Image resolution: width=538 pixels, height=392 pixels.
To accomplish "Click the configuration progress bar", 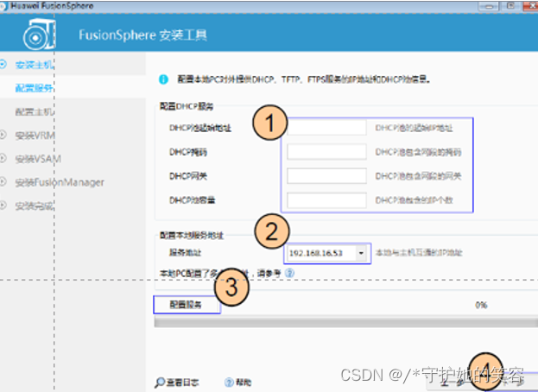I will (x=345, y=322).
